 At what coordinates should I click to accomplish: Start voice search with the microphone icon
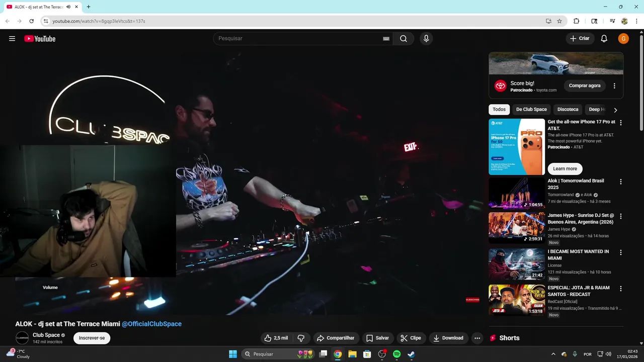pyautogui.click(x=426, y=39)
